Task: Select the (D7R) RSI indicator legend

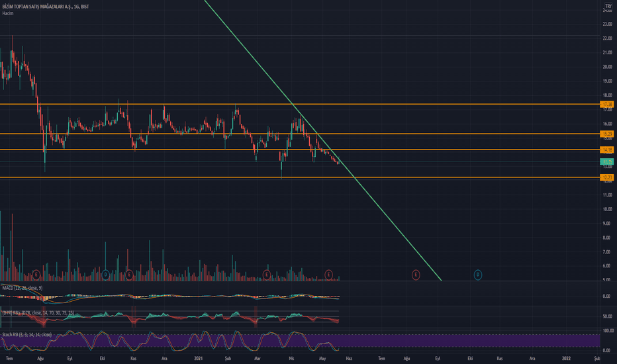Action: tap(38, 313)
